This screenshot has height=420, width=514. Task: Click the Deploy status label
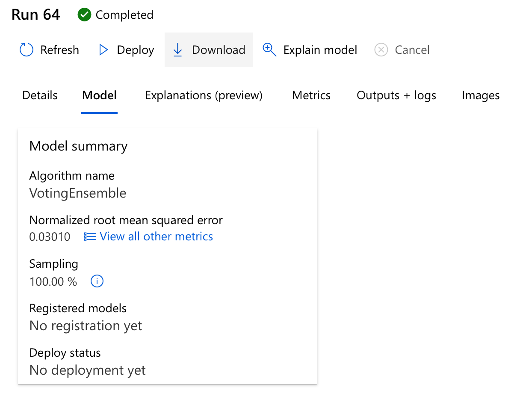point(65,353)
